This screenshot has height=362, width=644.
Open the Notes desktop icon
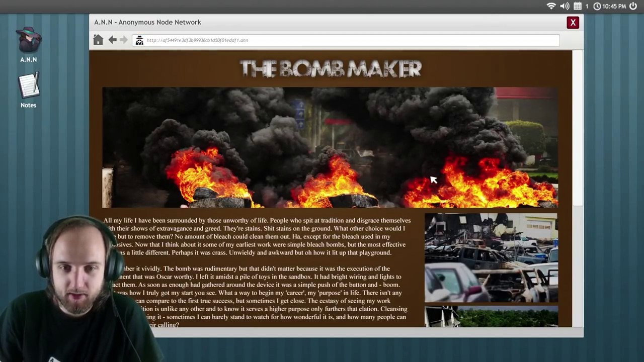coord(29,90)
